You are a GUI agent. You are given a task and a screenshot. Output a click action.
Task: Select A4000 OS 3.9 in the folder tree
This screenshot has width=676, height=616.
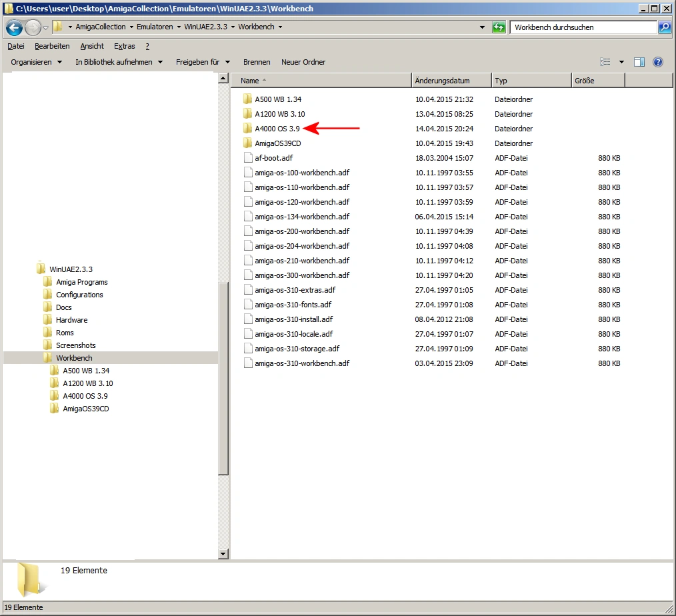point(85,396)
